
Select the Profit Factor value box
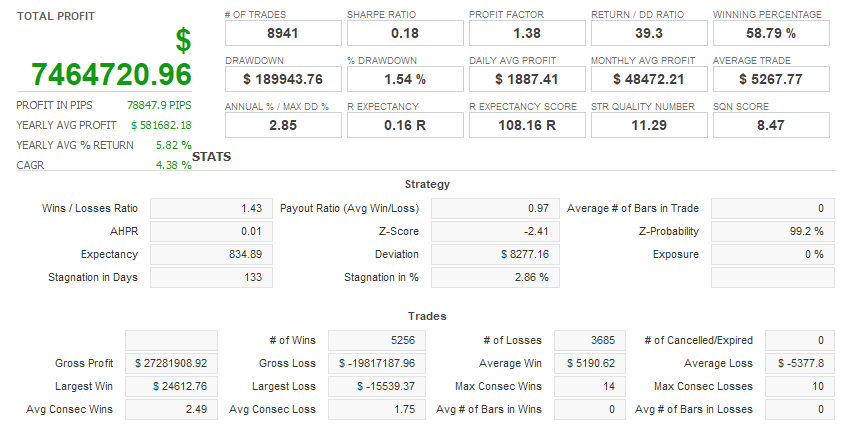[x=526, y=34]
